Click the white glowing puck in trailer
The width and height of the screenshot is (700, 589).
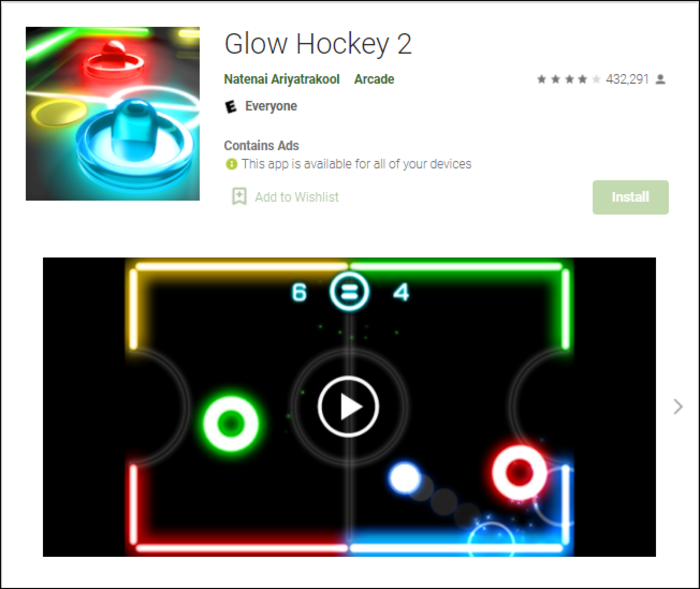click(405, 477)
